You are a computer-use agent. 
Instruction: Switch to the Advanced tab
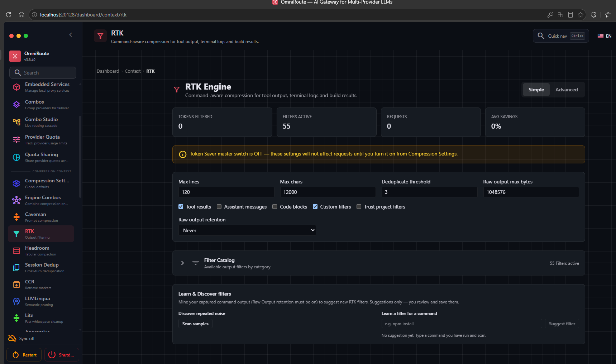pyautogui.click(x=567, y=90)
